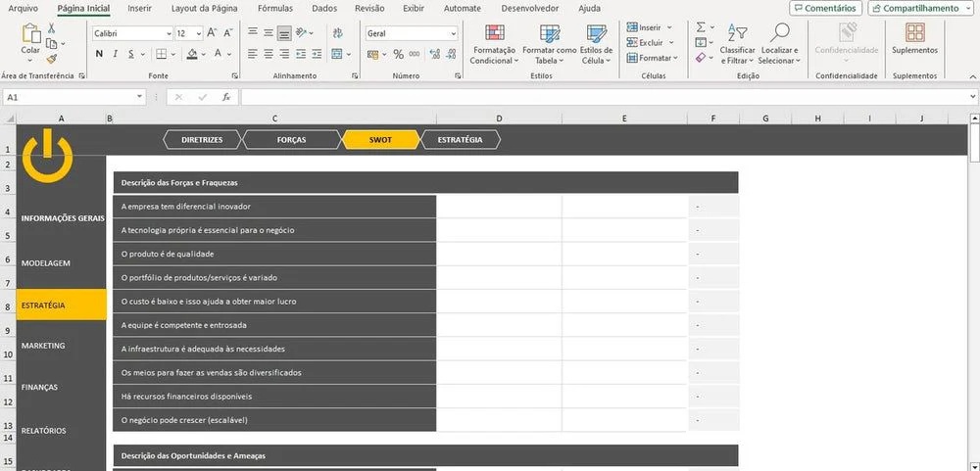Click the Fill down icon
The height and width of the screenshot is (471, 980).
pyautogui.click(x=701, y=42)
